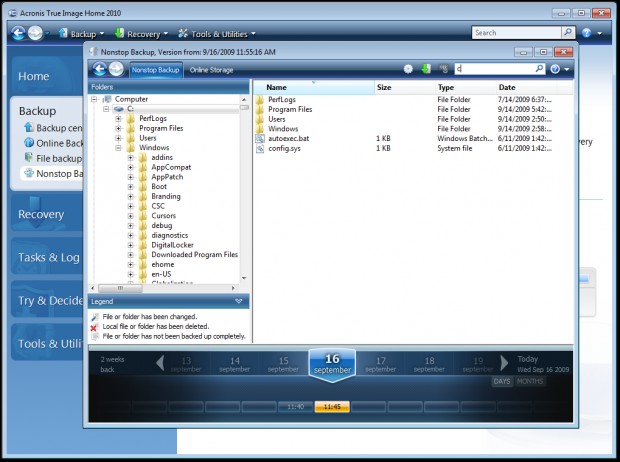Move timeline to earlier dates with left arrow
Screen dimensions: 620x462
[160, 363]
